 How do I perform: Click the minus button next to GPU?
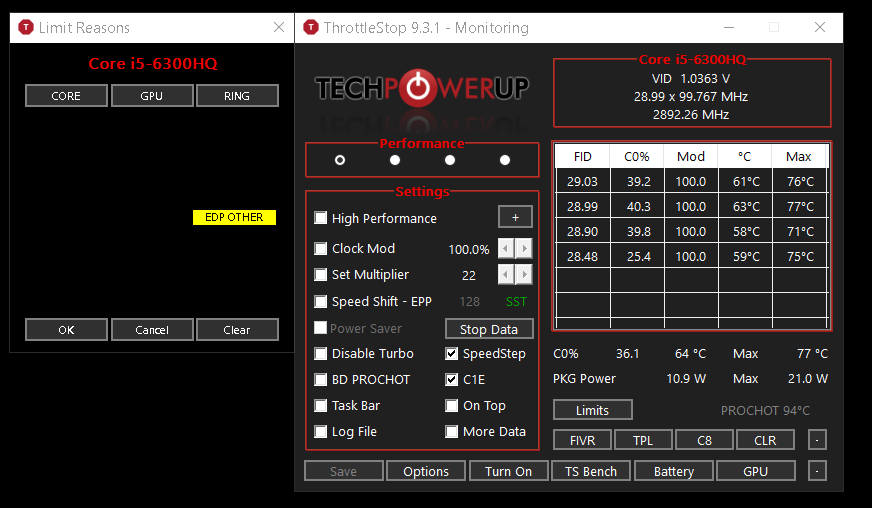pos(817,471)
